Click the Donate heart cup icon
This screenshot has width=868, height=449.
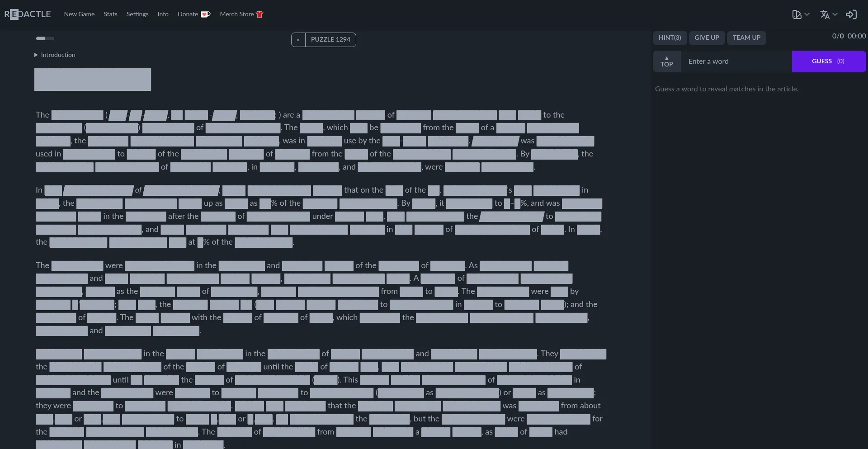[x=206, y=14]
